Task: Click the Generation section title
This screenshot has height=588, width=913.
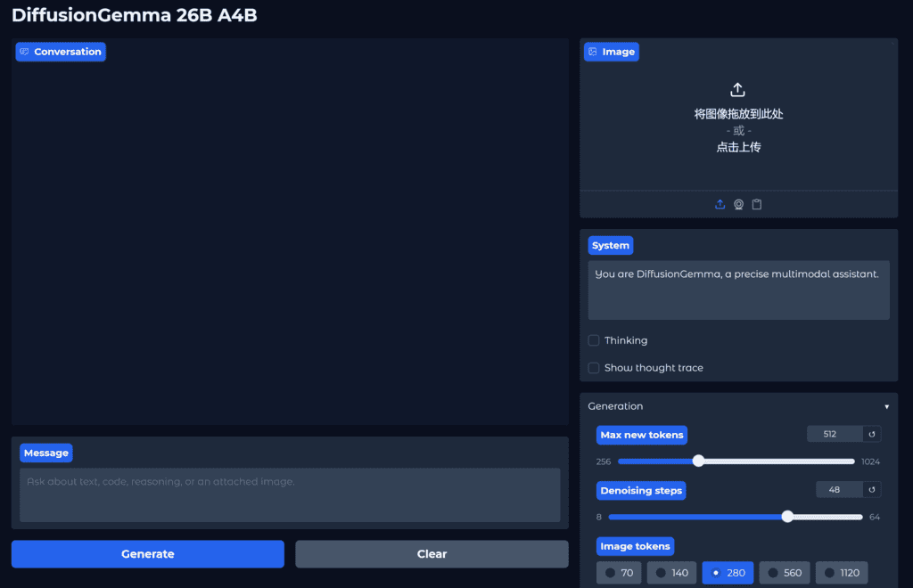Action: point(615,406)
